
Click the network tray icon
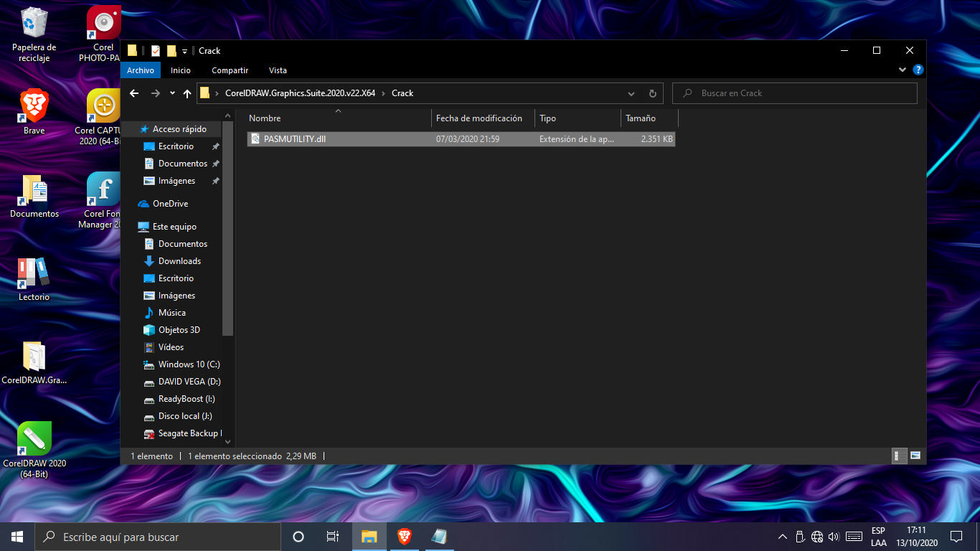point(817,537)
